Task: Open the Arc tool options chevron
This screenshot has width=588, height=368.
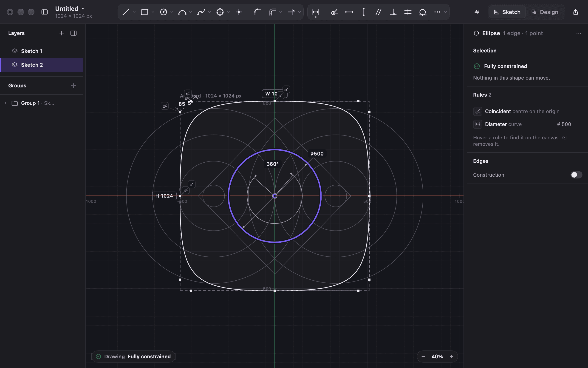Action: click(190, 12)
